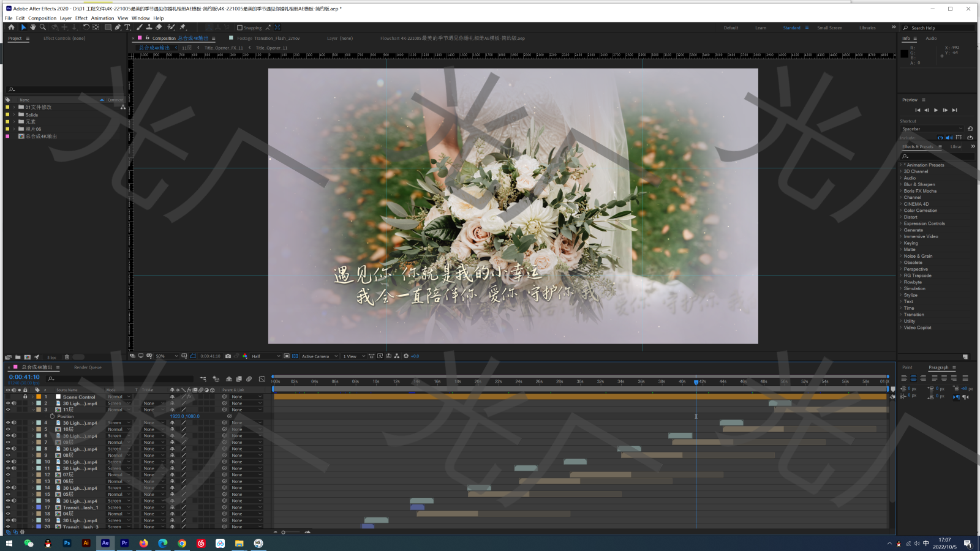
Task: Click the Position value 1920.0,1080.0
Action: coord(184,416)
